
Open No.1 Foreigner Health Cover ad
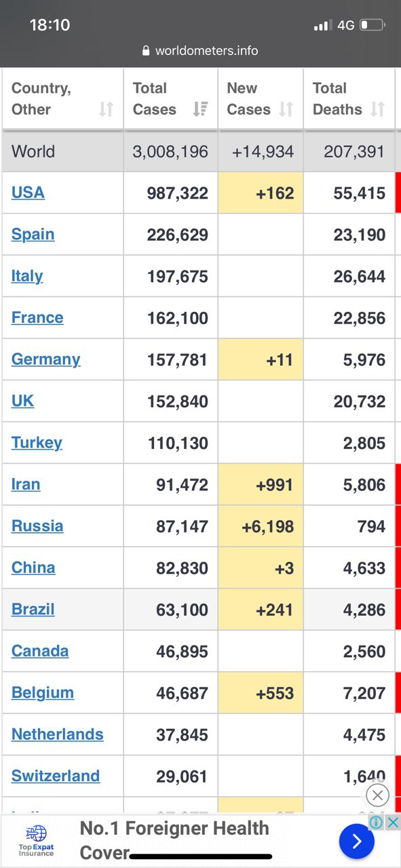tap(174, 840)
